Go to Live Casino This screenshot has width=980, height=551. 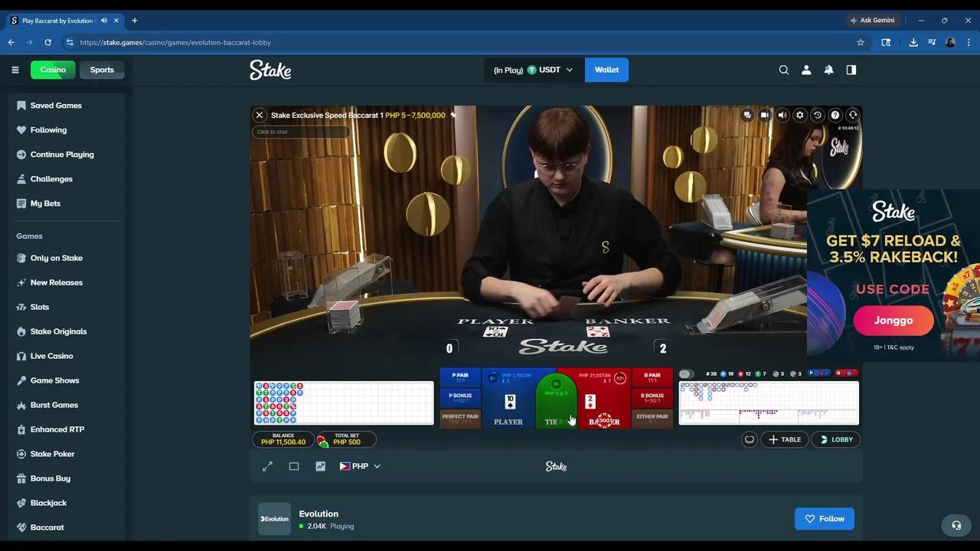click(x=67, y=356)
